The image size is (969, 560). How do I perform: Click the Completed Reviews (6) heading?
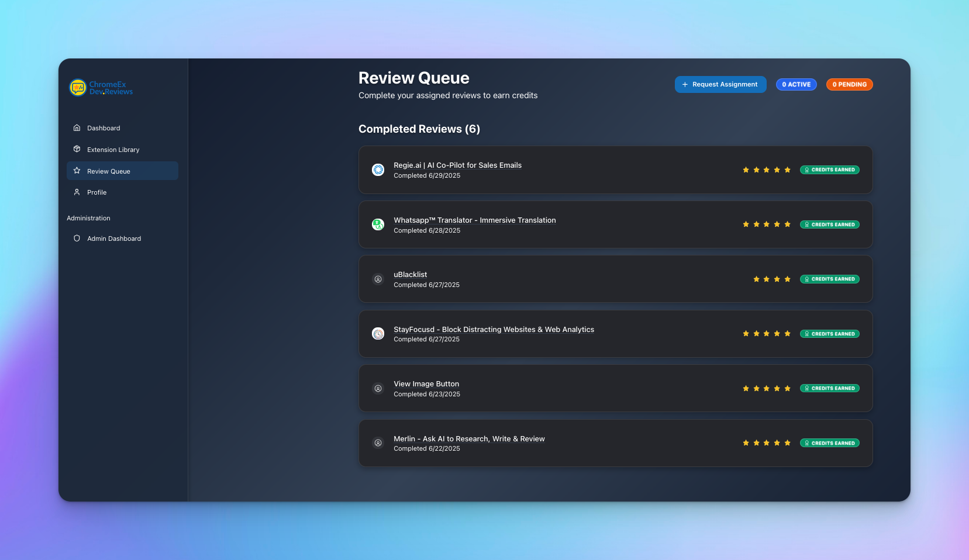coord(419,129)
